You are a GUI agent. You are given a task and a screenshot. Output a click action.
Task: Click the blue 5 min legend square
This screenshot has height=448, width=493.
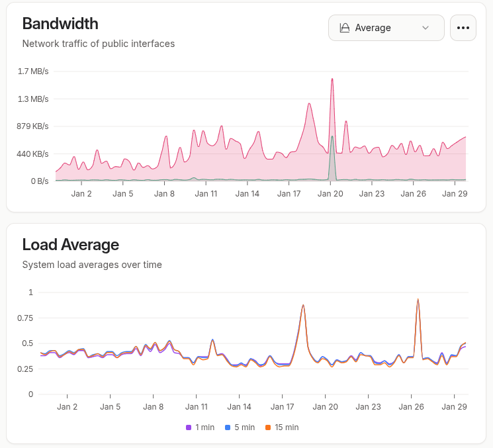(x=228, y=427)
